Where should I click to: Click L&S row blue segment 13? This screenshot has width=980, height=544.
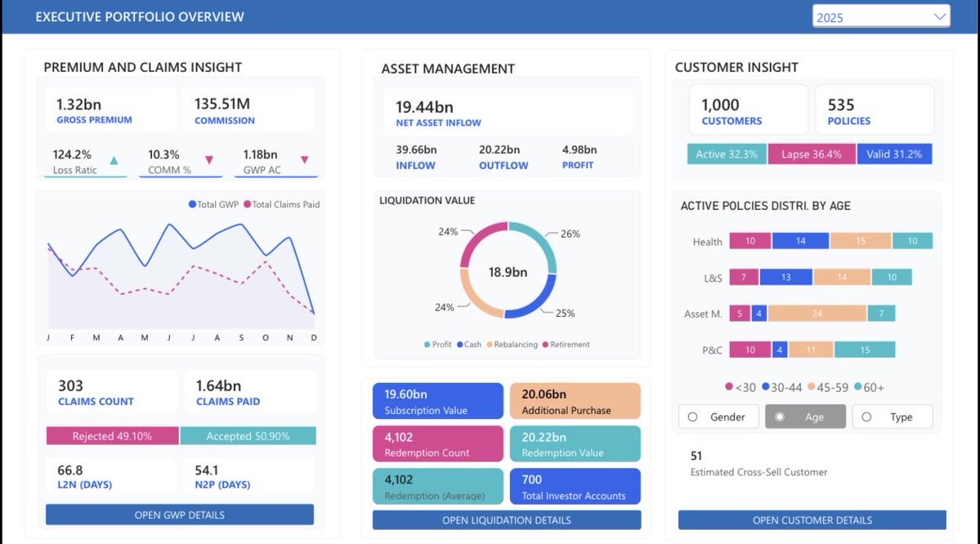(786, 277)
